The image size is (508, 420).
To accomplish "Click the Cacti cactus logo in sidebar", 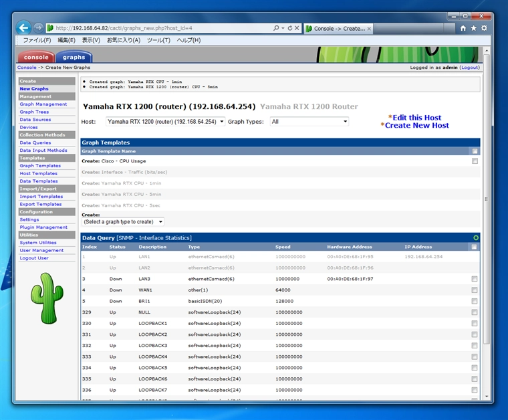I will click(x=47, y=298).
